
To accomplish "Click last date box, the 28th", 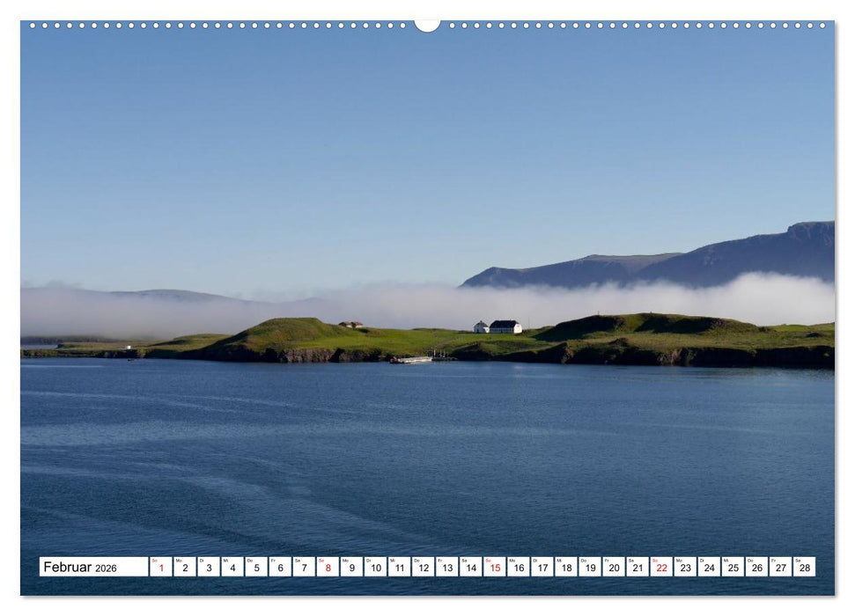I will (803, 568).
